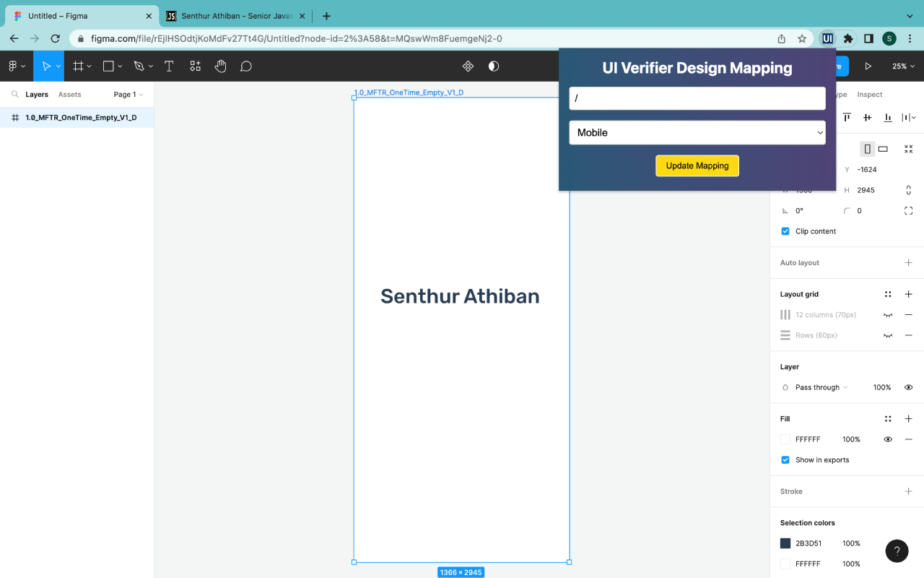The image size is (924, 578).
Task: Click the contrast mask icon in toolbar
Action: [494, 66]
